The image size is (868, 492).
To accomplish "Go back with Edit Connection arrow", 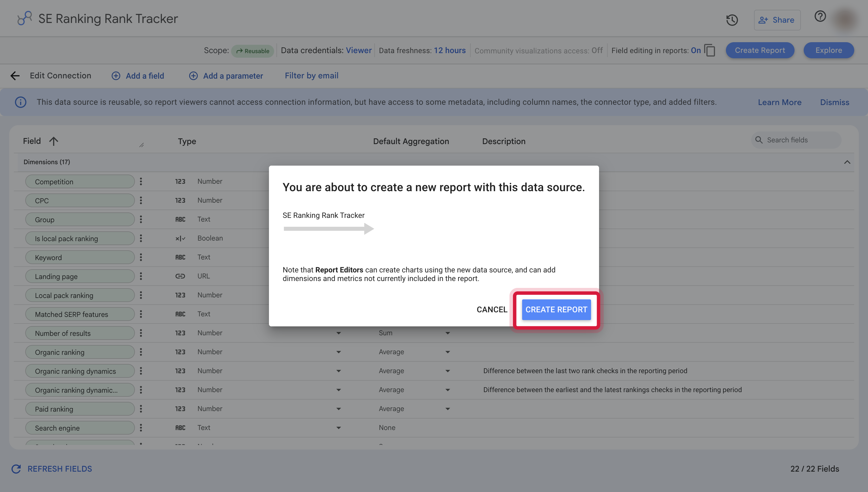I will coord(15,76).
